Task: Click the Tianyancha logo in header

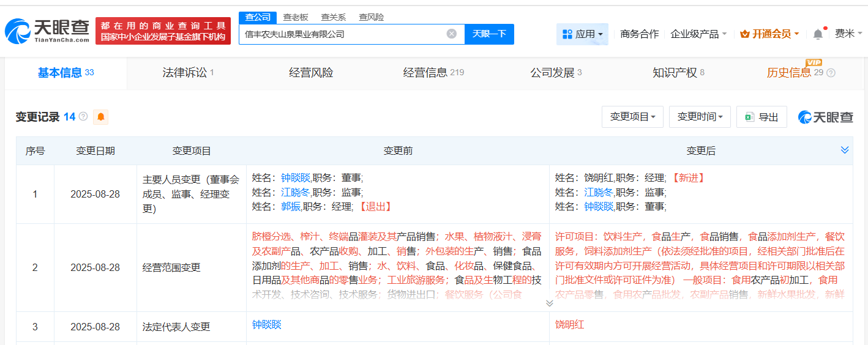Action: tap(47, 31)
